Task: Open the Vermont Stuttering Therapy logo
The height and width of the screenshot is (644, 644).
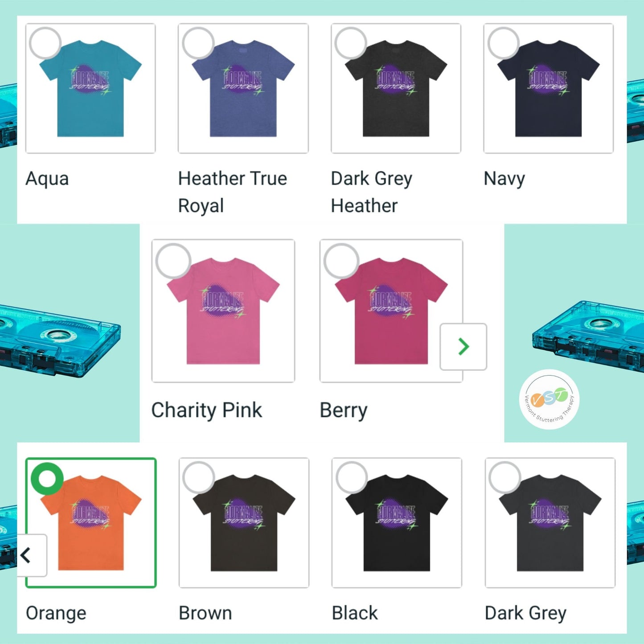Action: point(549,400)
